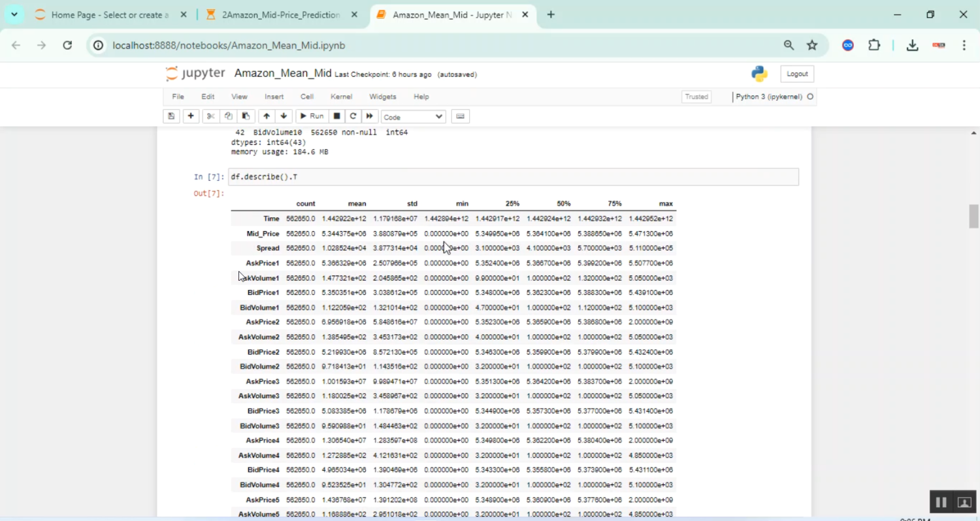Switch to the 2Amazon_Mid-Price_Prediction tab
The height and width of the screenshot is (521, 980).
281,14
